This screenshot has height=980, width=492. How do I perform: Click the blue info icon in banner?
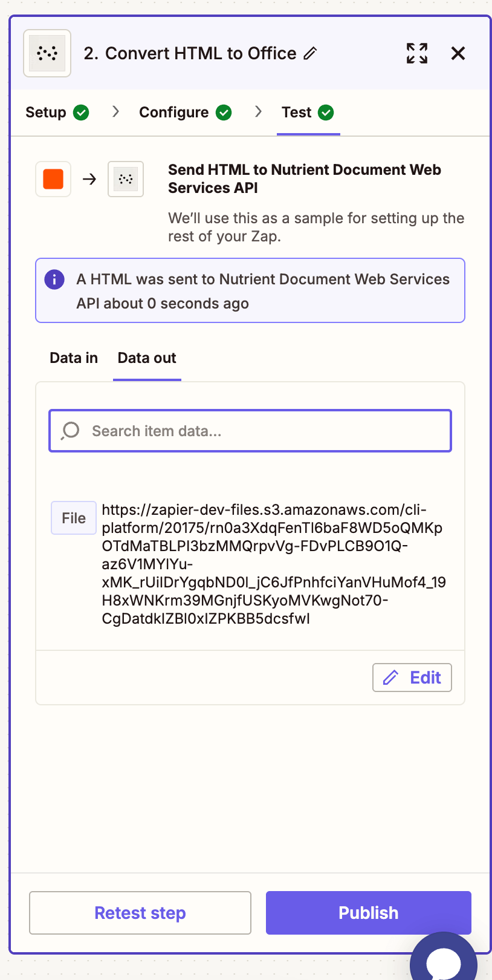pos(54,279)
